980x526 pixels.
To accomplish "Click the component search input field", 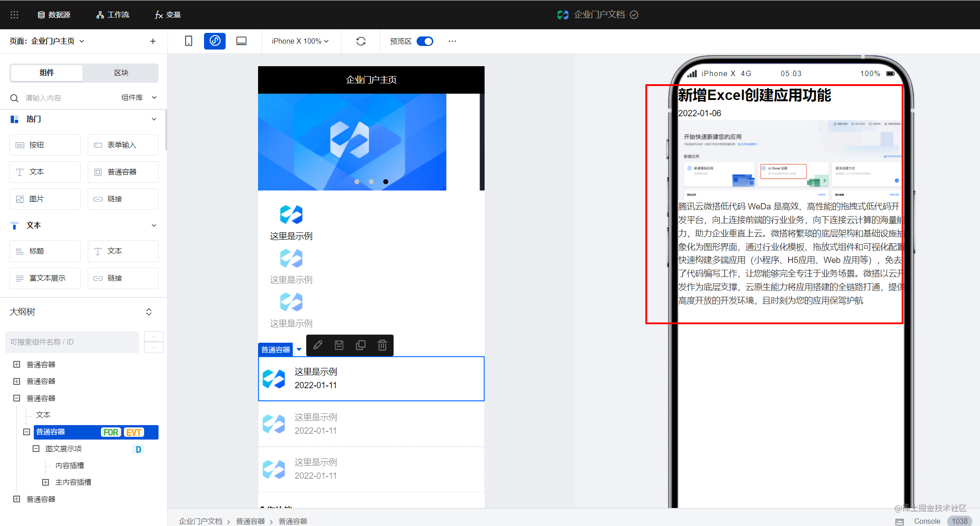I will pyautogui.click(x=63, y=98).
